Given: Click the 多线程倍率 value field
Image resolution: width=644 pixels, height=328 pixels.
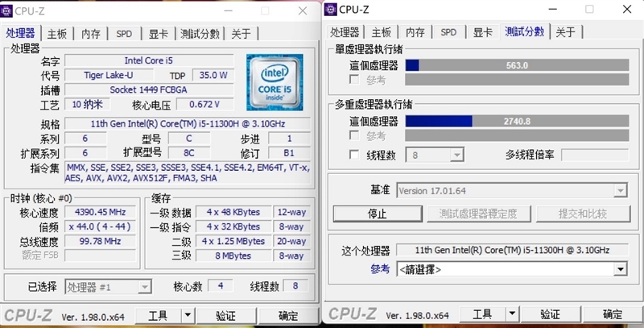Looking at the screenshot, I should tap(595, 155).
